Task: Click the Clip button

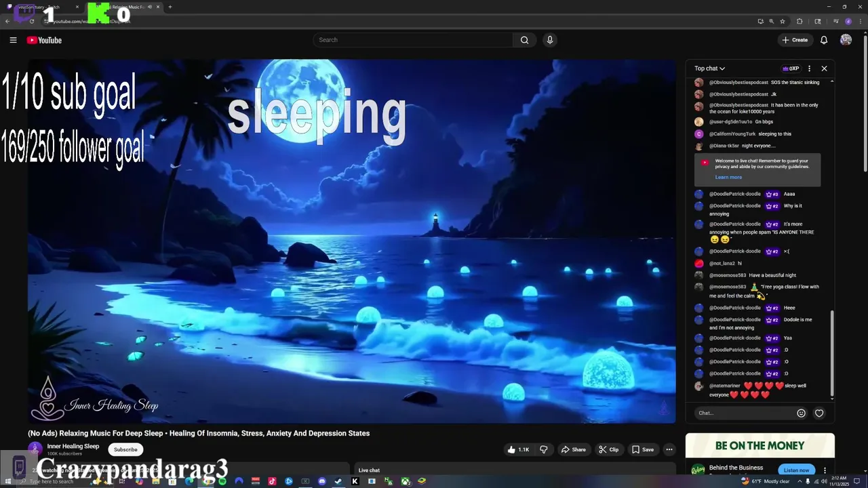Action: (x=609, y=449)
